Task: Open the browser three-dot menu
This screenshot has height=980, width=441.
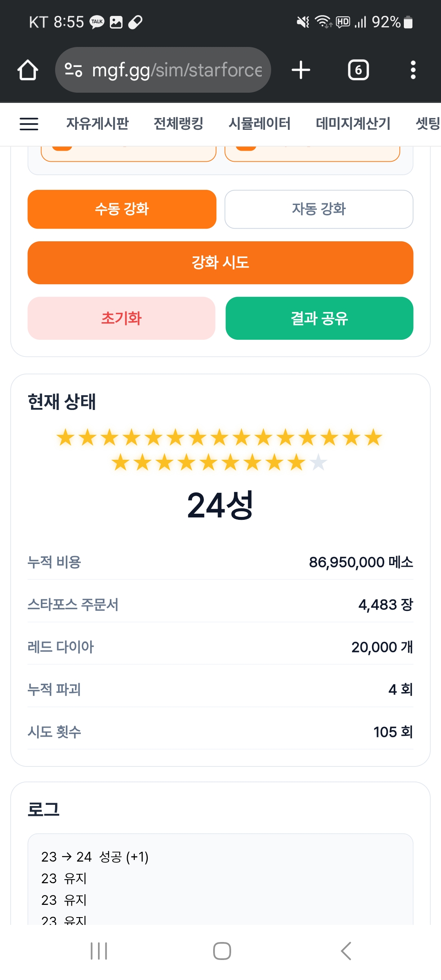Action: coord(413,70)
